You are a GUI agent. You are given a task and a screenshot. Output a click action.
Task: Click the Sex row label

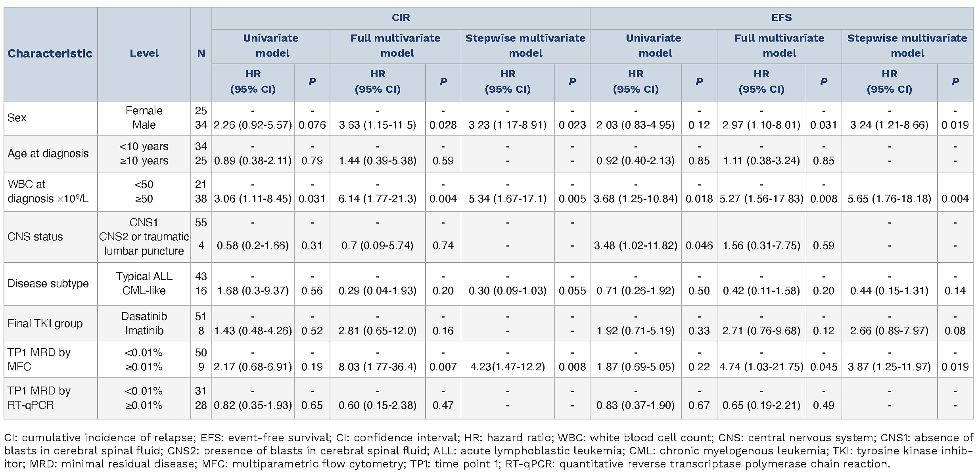(x=17, y=118)
